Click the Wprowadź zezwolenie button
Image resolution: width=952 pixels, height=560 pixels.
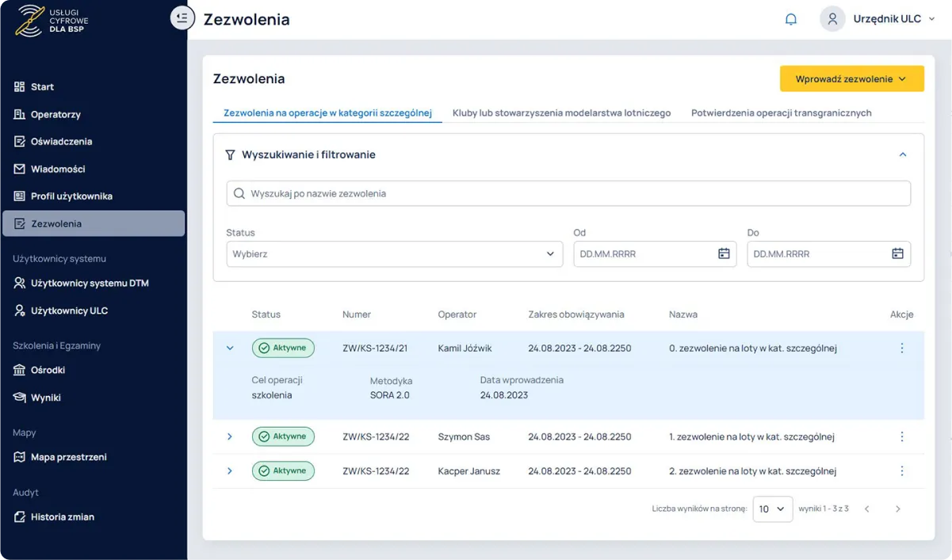[x=851, y=79]
